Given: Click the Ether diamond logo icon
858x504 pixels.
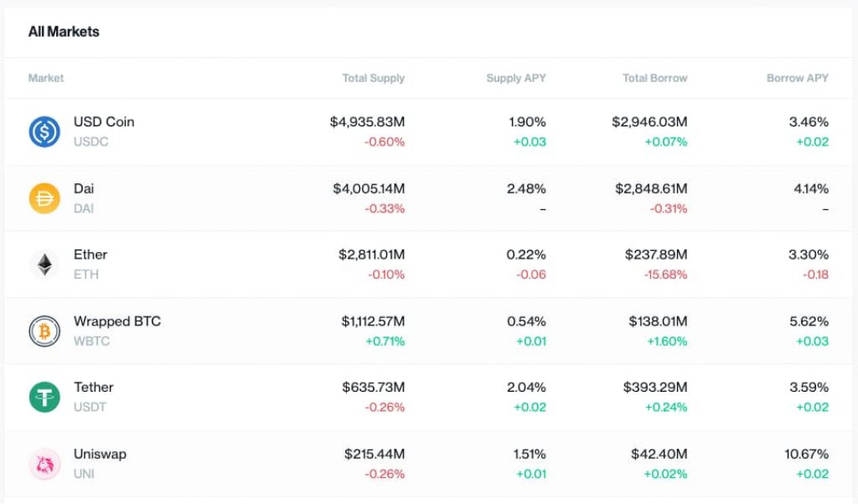Looking at the screenshot, I should pyautogui.click(x=44, y=265).
